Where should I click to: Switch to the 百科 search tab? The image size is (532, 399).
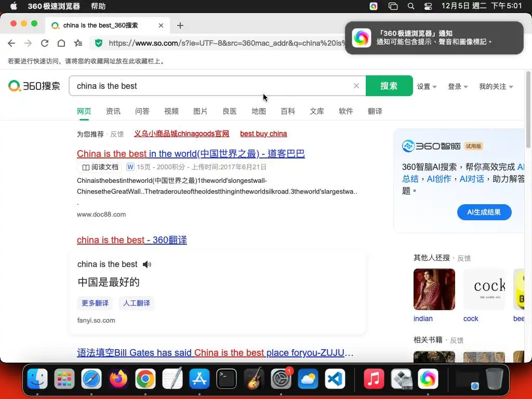tap(288, 111)
